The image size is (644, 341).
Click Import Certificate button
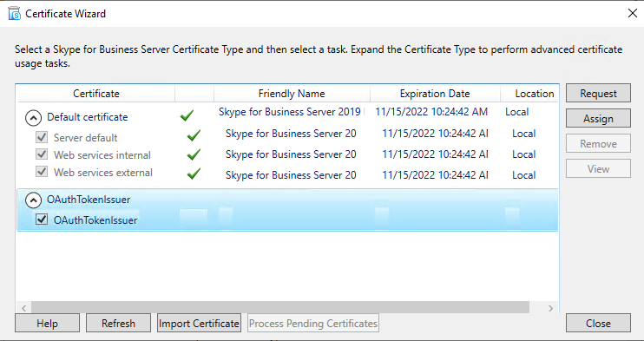coord(199,323)
